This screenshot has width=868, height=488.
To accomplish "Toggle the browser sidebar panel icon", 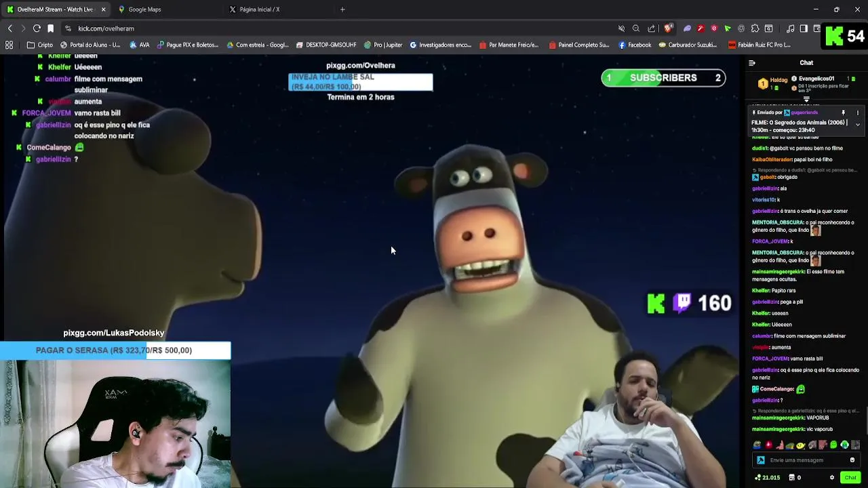I will coord(804,28).
